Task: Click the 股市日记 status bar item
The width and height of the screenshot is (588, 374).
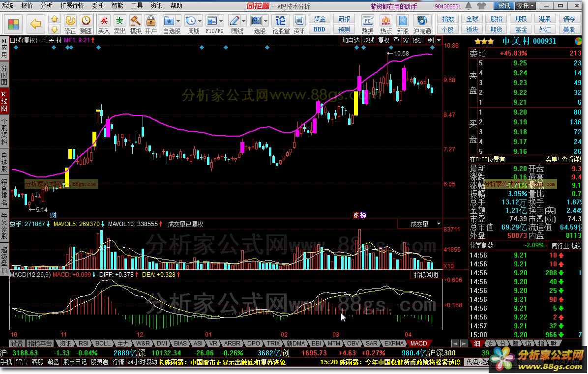Action: (x=75, y=362)
